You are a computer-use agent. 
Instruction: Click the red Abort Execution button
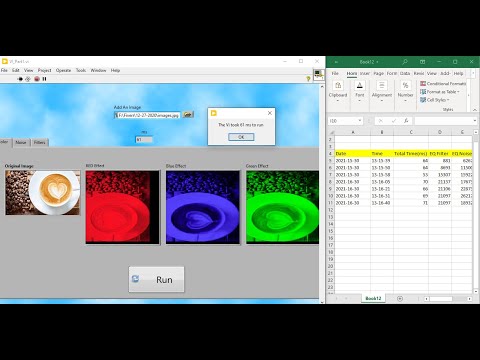tap(37, 79)
